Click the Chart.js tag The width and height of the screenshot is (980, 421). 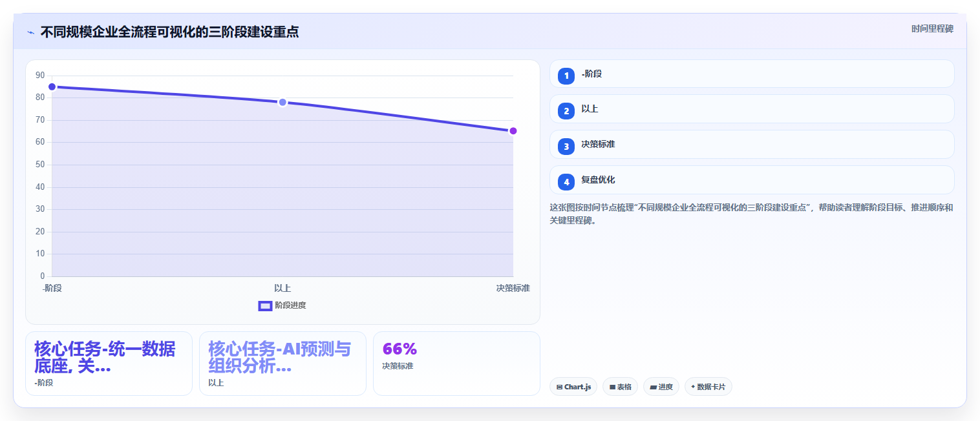pyautogui.click(x=573, y=387)
